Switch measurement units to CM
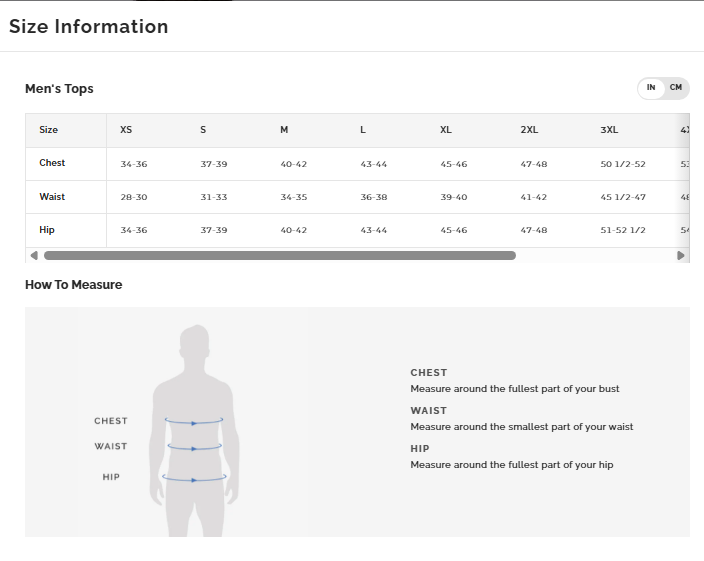This screenshot has width=704, height=561. [x=676, y=88]
